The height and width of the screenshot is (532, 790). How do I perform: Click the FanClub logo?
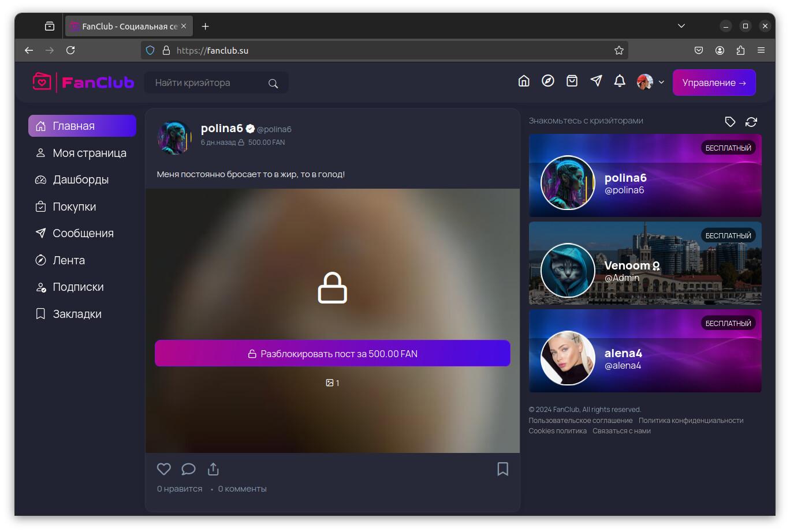(83, 83)
